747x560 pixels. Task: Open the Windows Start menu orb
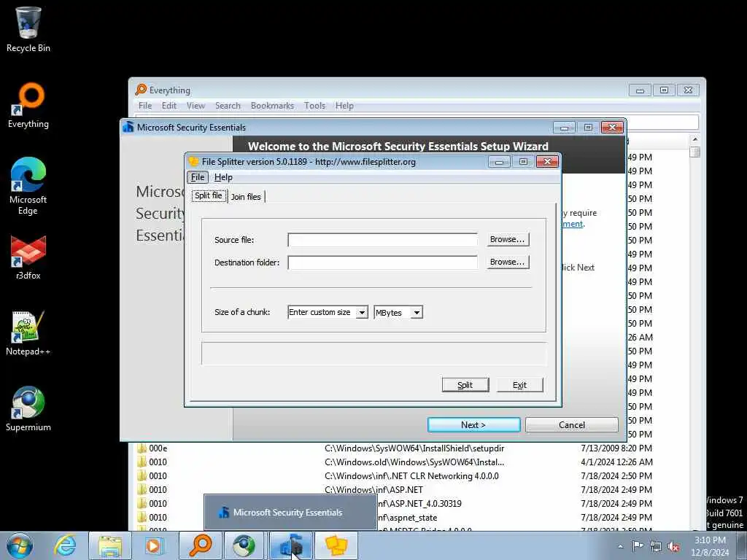click(20, 545)
